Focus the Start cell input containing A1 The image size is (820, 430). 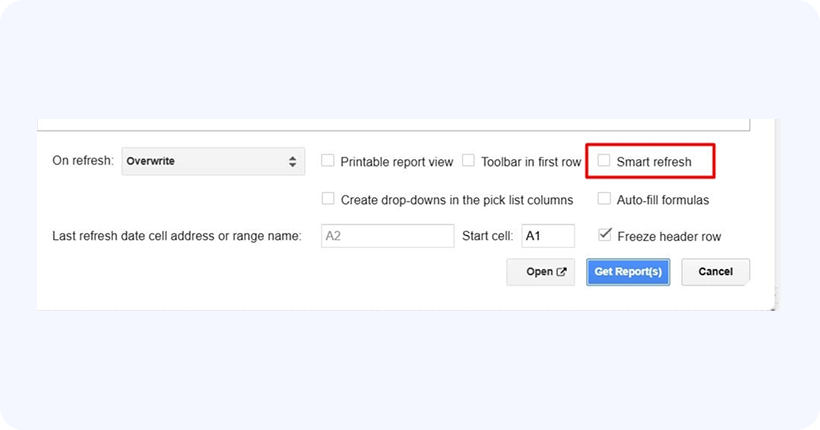pos(548,236)
